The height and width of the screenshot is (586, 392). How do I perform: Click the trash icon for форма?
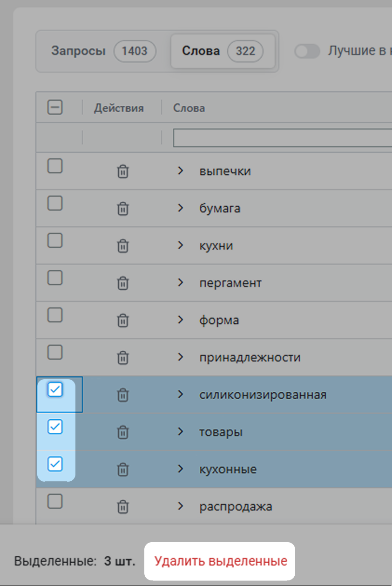[122, 320]
